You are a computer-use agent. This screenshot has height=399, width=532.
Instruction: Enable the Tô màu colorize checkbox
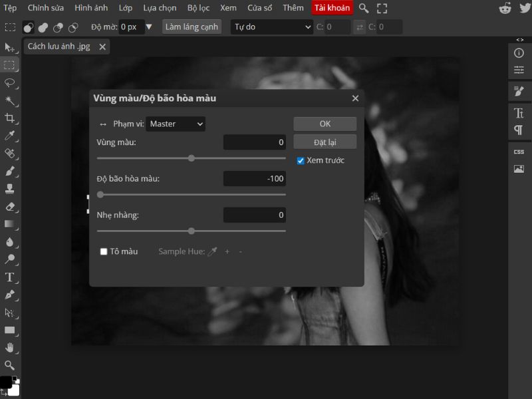click(104, 251)
